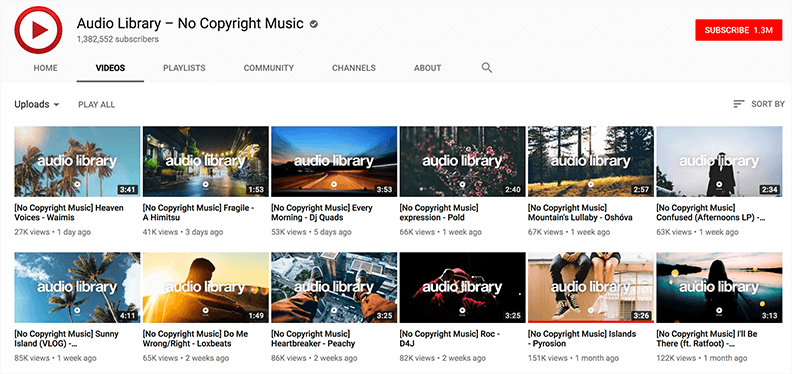Click the 3:13 duration badge

[769, 316]
